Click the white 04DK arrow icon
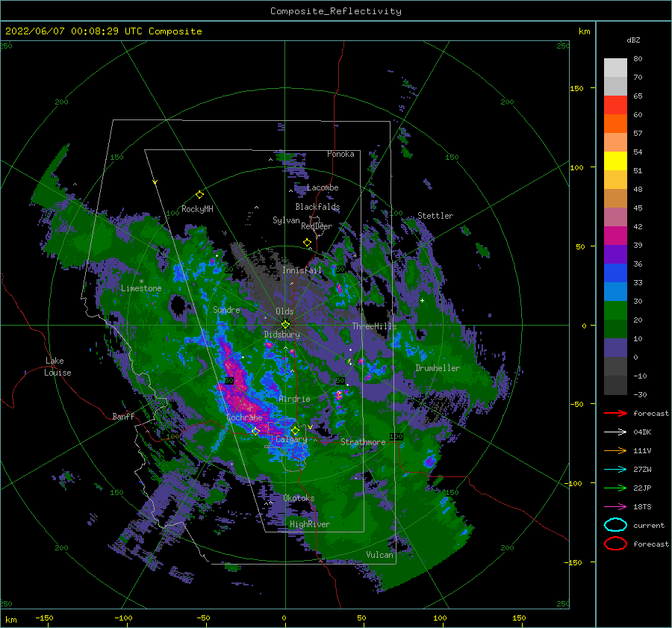 [x=615, y=432]
